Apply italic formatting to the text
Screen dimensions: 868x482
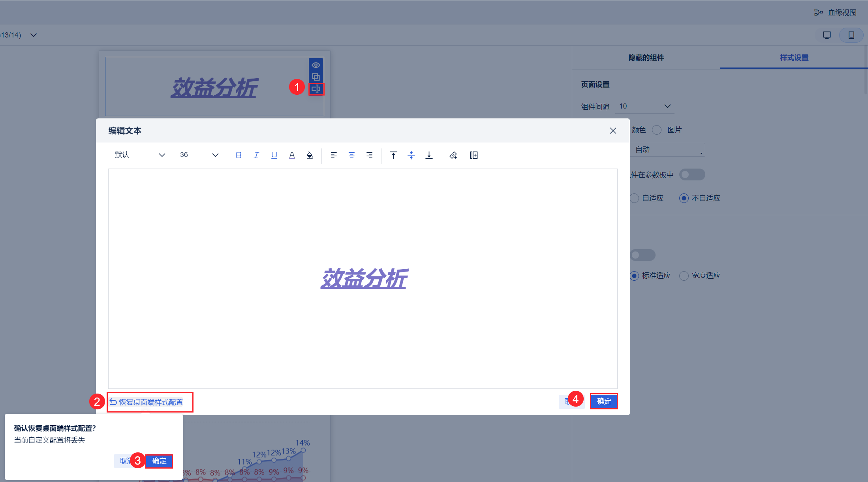(x=256, y=155)
